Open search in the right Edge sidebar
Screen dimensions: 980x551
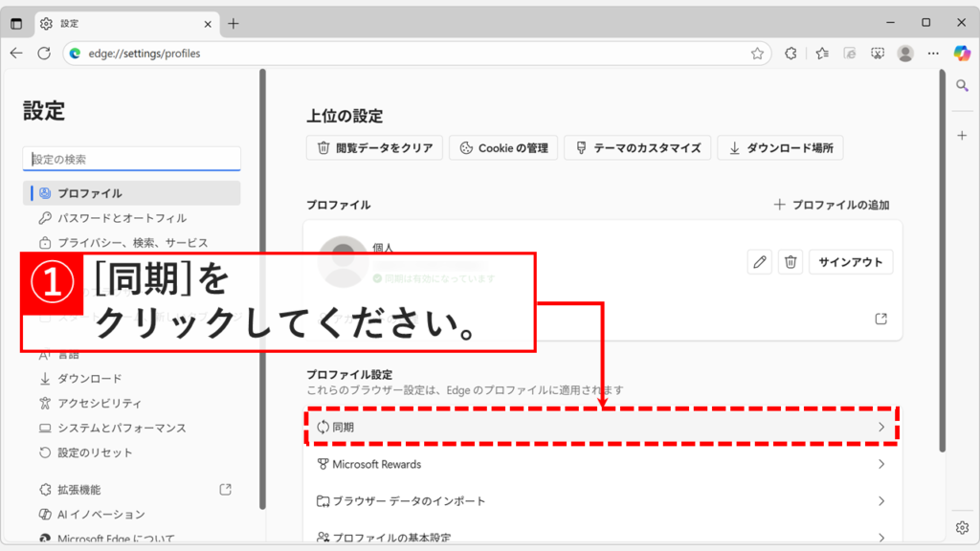tap(961, 86)
